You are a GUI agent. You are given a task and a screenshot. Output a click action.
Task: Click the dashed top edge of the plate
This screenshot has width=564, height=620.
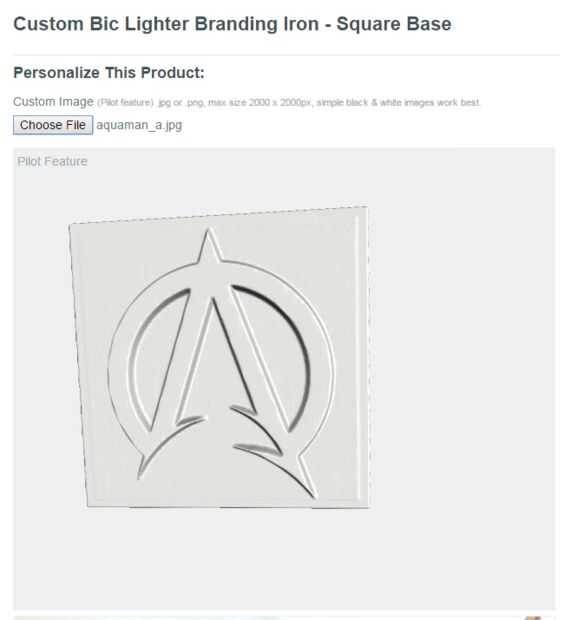(x=218, y=215)
